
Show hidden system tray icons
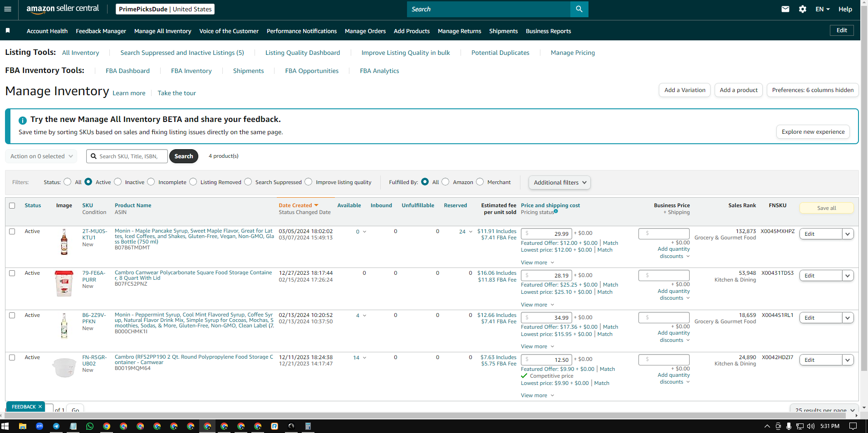[767, 426]
